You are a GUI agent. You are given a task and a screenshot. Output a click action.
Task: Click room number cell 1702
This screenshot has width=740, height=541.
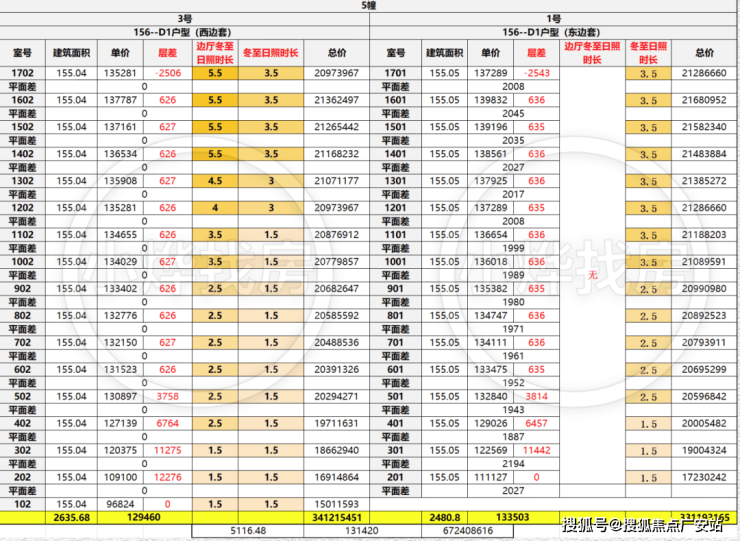(22, 74)
